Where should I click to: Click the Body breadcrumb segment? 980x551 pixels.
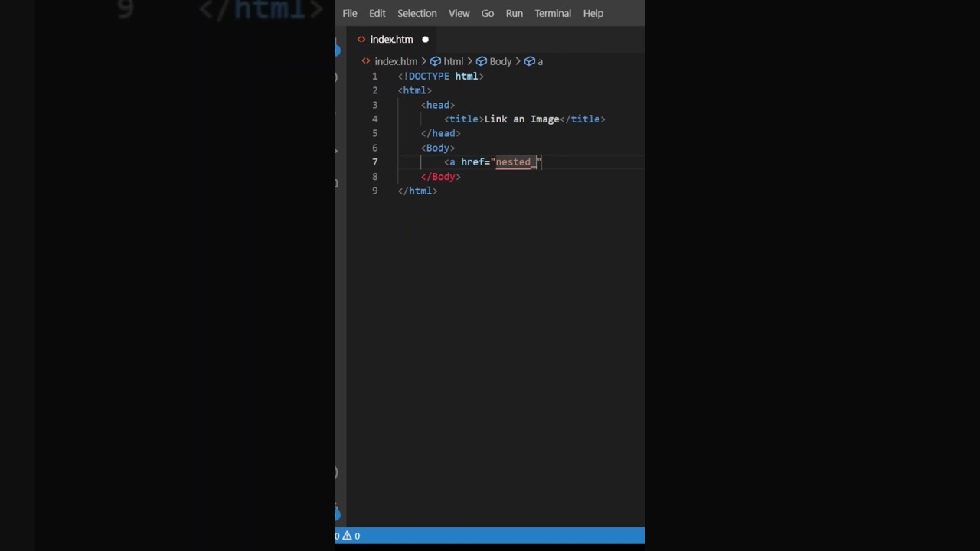(501, 61)
